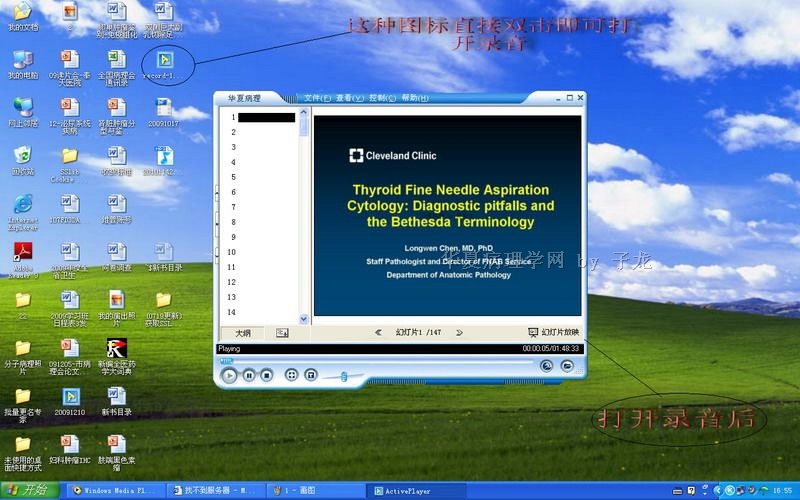Select the 20091017 video file icon
The width and height of the screenshot is (800, 500).
click(164, 113)
